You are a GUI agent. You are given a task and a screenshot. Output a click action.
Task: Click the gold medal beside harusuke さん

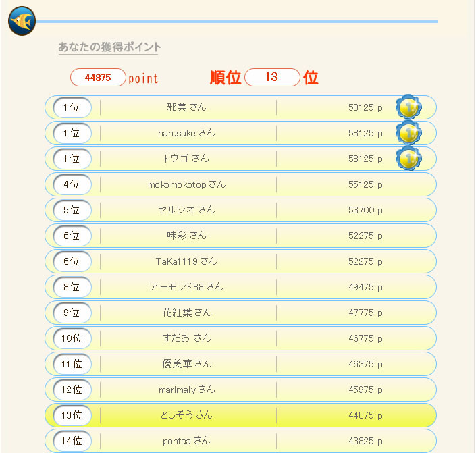[408, 133]
